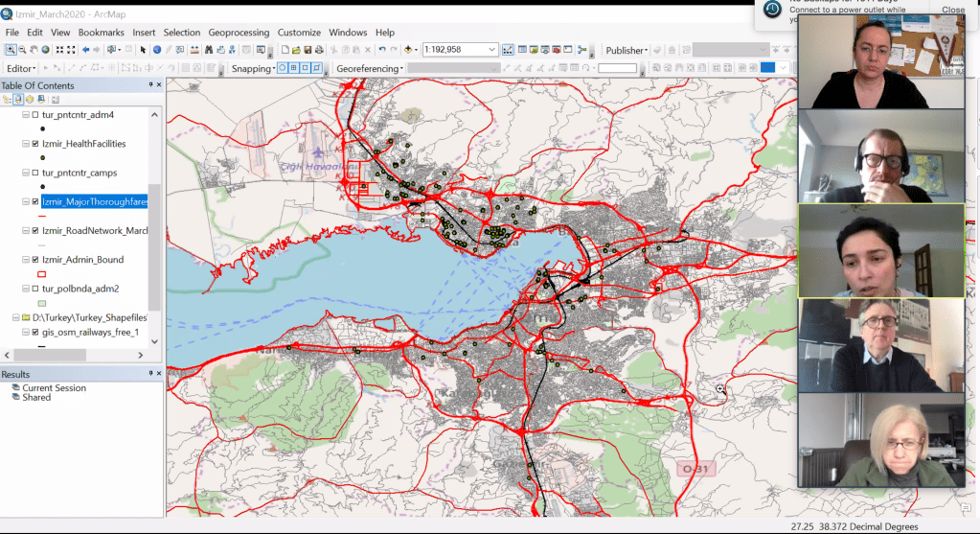The height and width of the screenshot is (534, 980).
Task: Click the Editor toolbar button
Action: [21, 68]
